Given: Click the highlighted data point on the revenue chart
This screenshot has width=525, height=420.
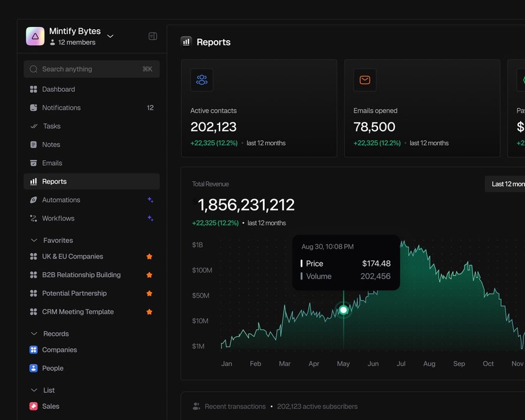Looking at the screenshot, I should tap(343, 310).
